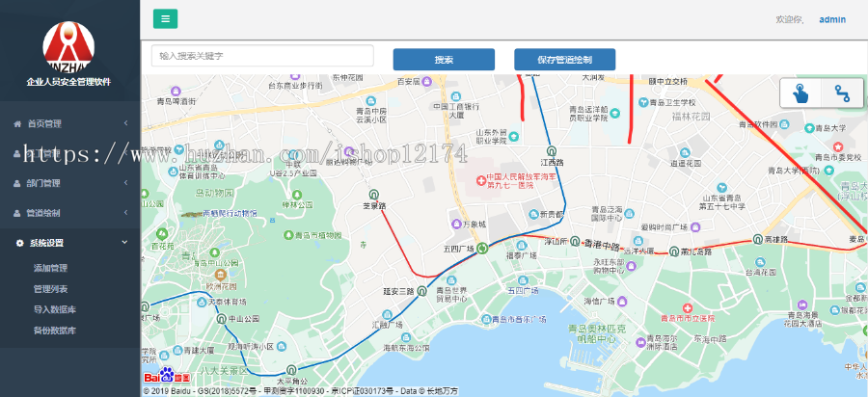Click the 江西路 metro station icon
The width and height of the screenshot is (868, 397).
point(552,151)
